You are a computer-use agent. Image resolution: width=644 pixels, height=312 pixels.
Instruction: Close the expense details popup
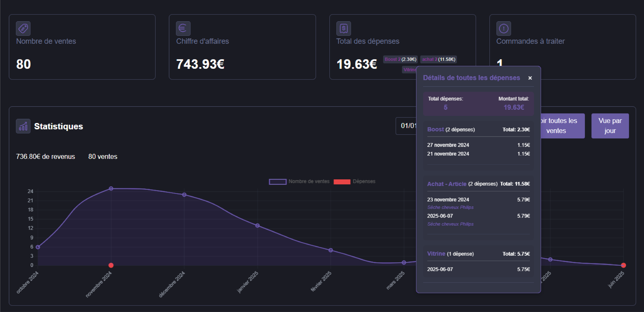(530, 78)
